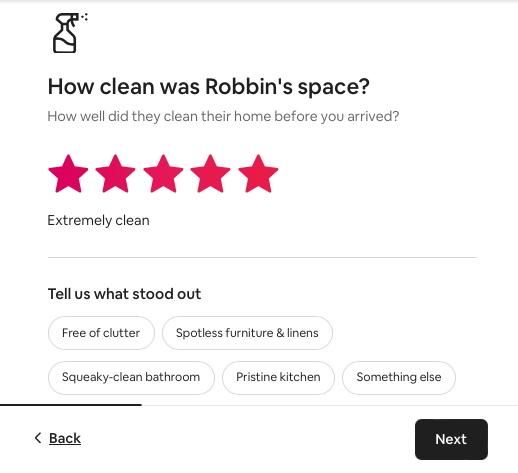
Task: Toggle Squeaky-clean bathroom tag
Action: tap(131, 378)
